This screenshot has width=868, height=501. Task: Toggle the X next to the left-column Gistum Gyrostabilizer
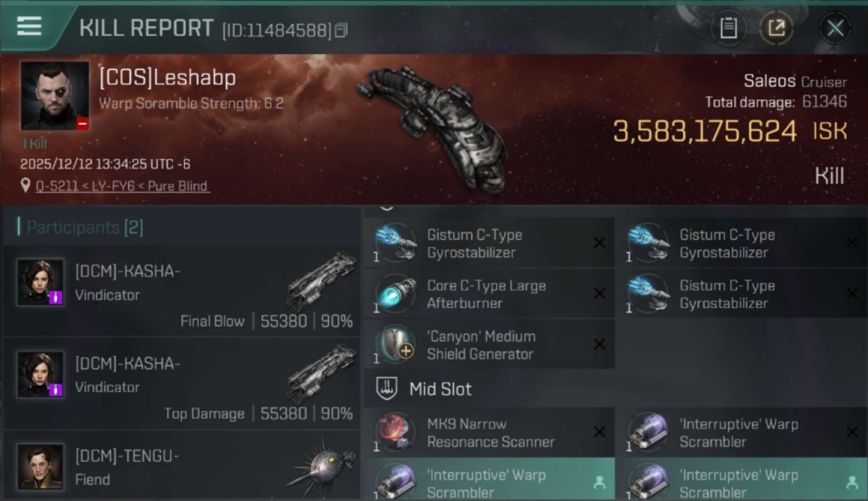(x=599, y=243)
